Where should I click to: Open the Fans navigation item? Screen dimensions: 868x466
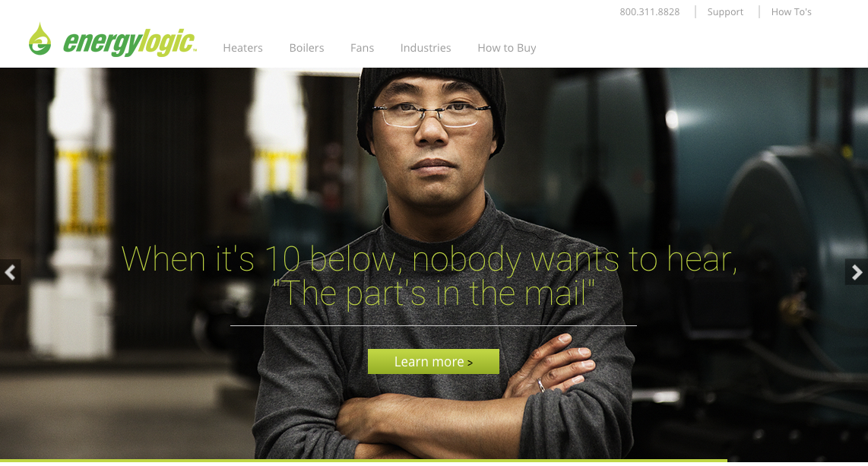coord(362,48)
